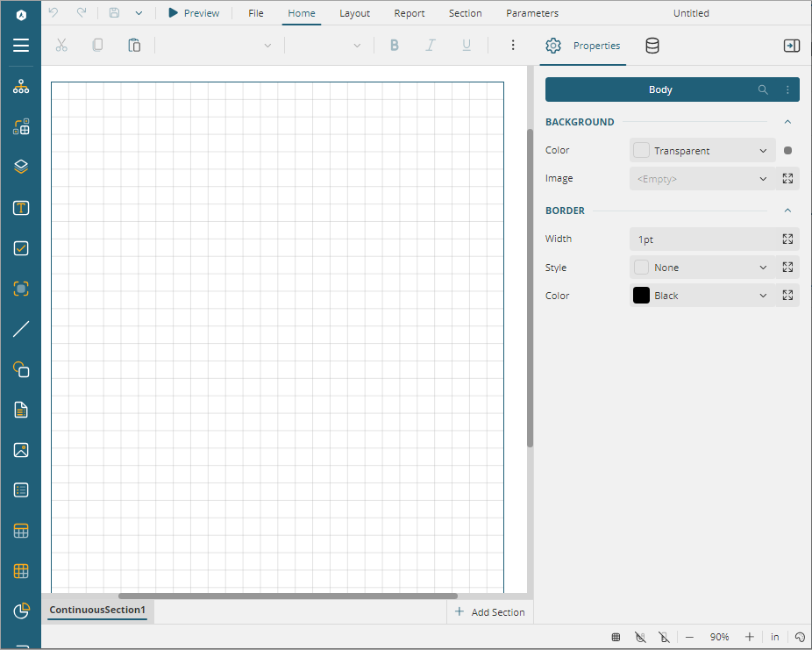Open the Layers panel icon
812x650 pixels.
point(21,167)
